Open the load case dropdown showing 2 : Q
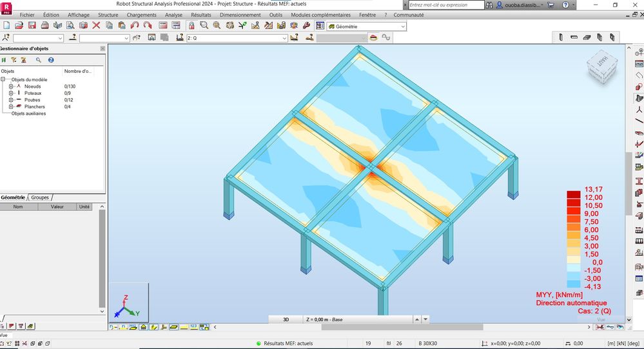 tap(237, 38)
